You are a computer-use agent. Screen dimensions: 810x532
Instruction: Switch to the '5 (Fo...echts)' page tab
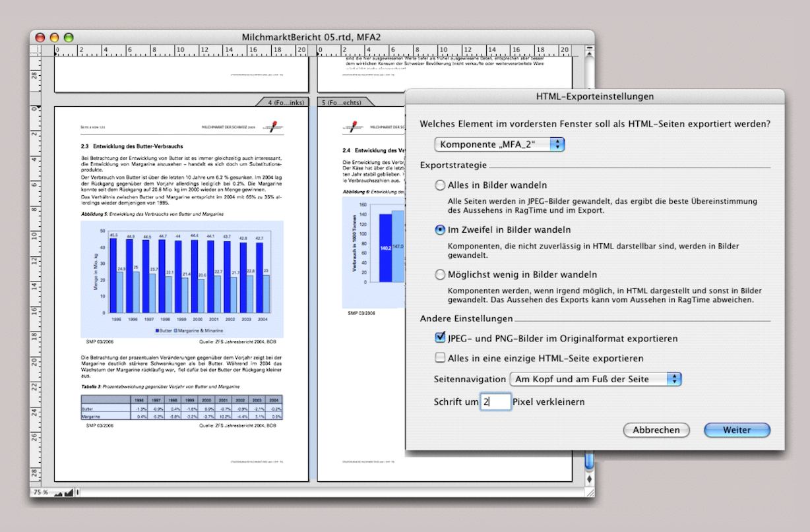341,102
